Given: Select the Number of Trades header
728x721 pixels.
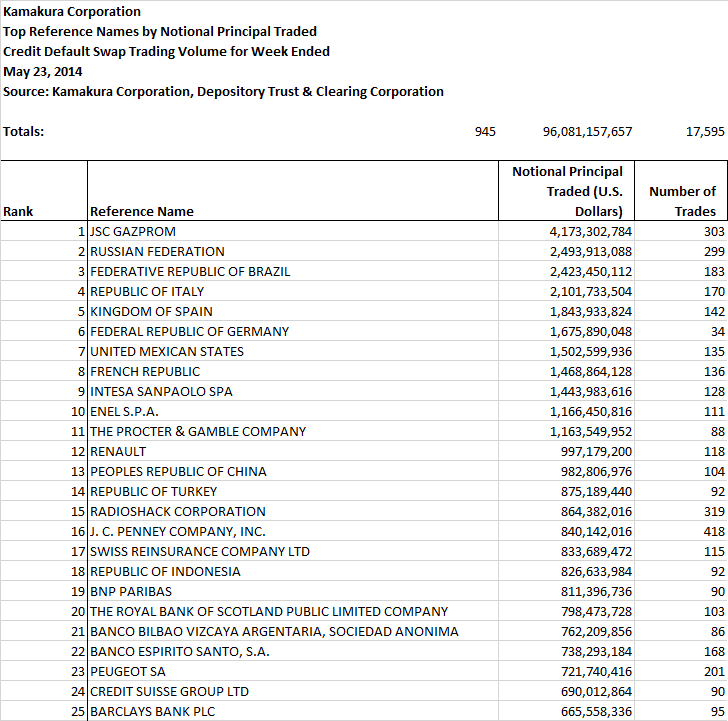Looking at the screenshot, I should pyautogui.click(x=681, y=191).
